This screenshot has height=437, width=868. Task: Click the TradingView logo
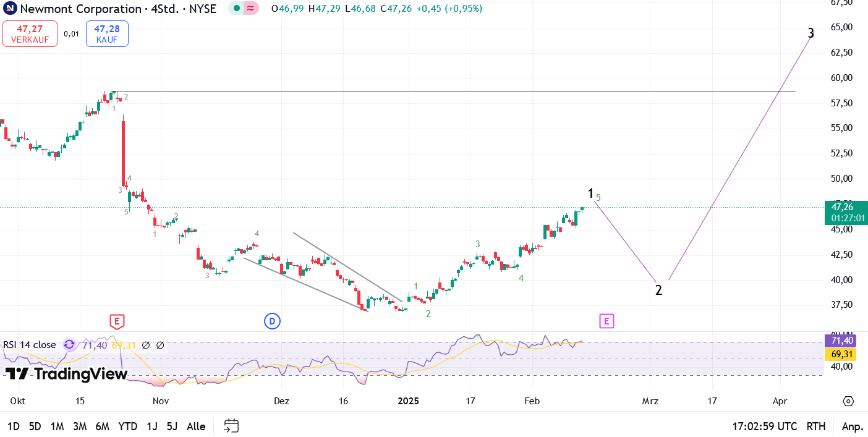point(66,373)
